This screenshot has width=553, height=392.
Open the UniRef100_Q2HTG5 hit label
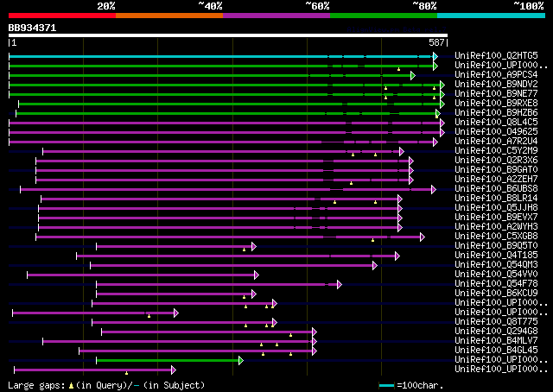496,56
